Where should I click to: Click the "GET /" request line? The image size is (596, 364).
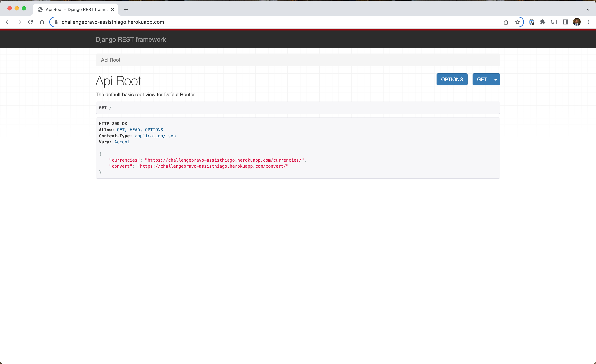click(105, 108)
